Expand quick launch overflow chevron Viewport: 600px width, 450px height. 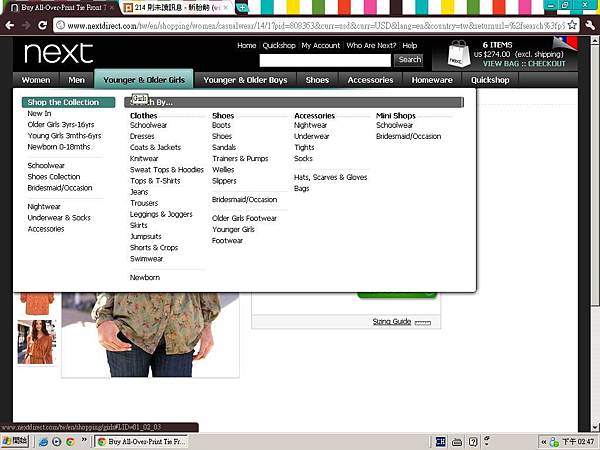(84, 439)
